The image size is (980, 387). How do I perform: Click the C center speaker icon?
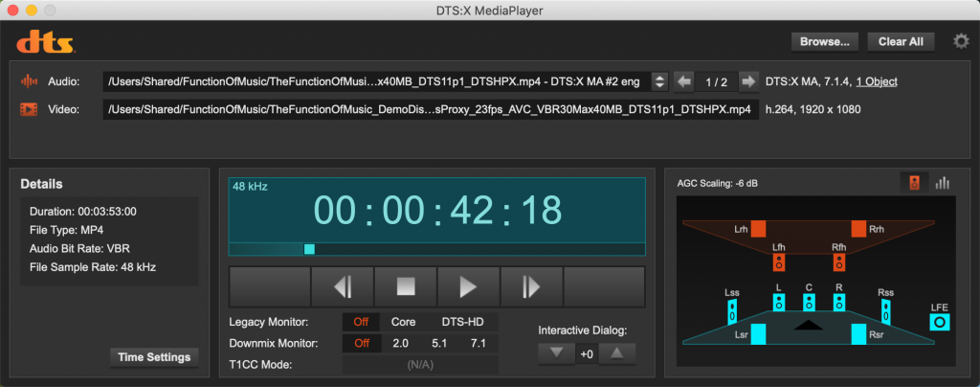pyautogui.click(x=809, y=302)
